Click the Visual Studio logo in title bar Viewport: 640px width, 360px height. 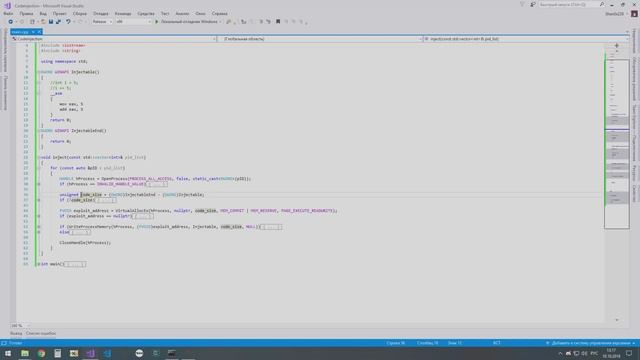[7, 5]
